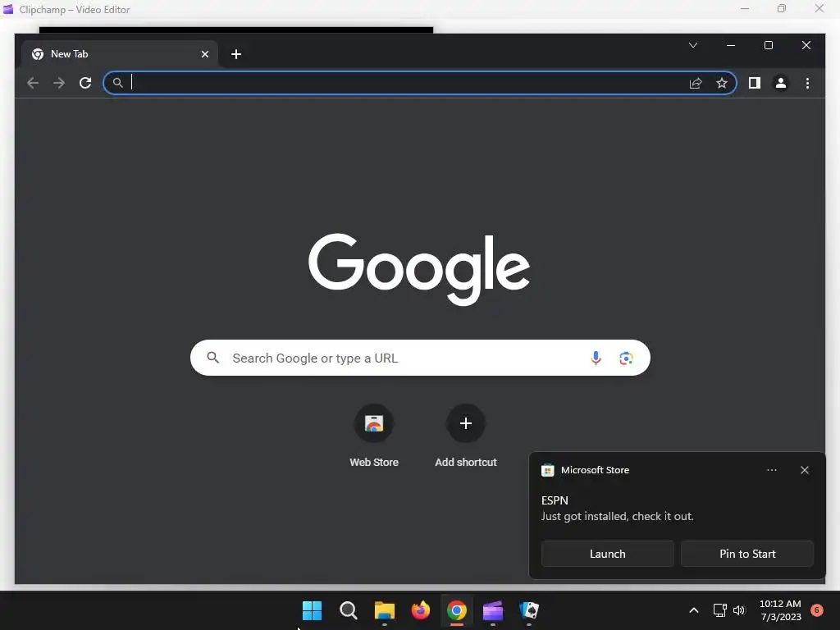The width and height of the screenshot is (840, 630).
Task: Open notification options with the three dots
Action: 771,470
